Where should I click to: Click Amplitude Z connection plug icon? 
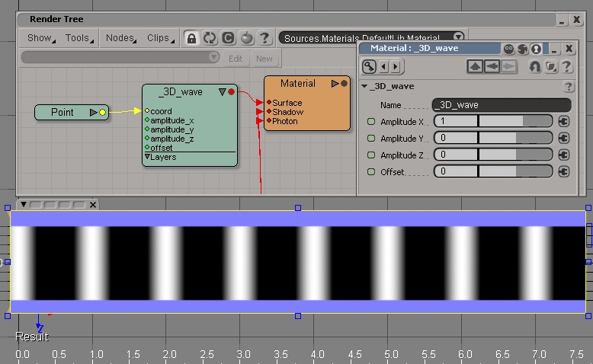[x=564, y=155]
